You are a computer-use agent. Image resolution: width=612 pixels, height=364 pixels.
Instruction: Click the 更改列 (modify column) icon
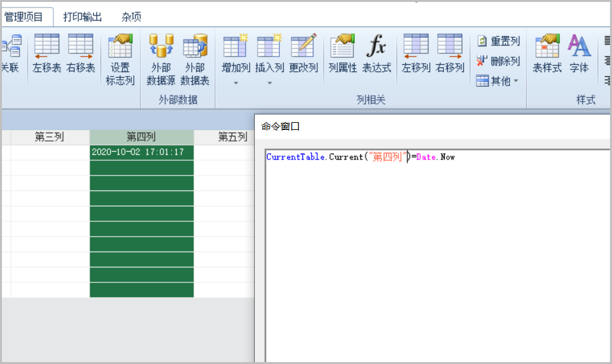pos(303,53)
